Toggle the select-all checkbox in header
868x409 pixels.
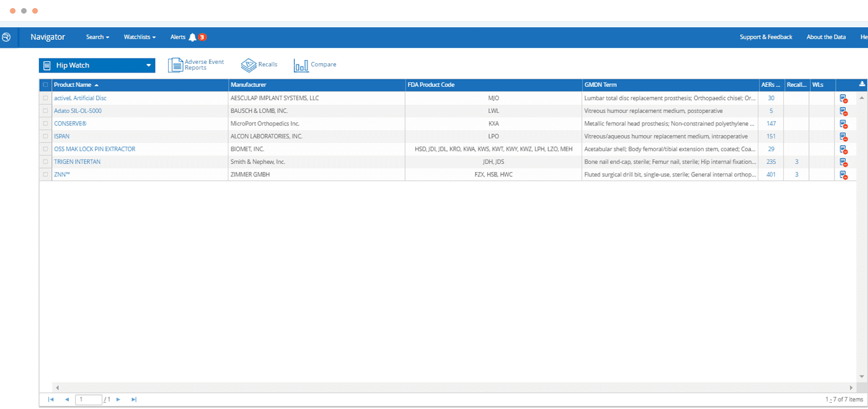coord(45,85)
